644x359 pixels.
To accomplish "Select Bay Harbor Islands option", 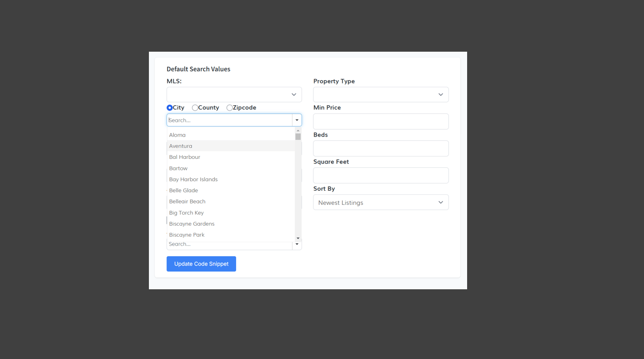I will [193, 179].
